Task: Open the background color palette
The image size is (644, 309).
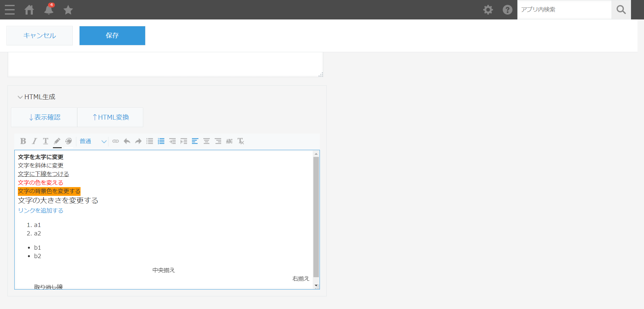Action: click(x=69, y=141)
